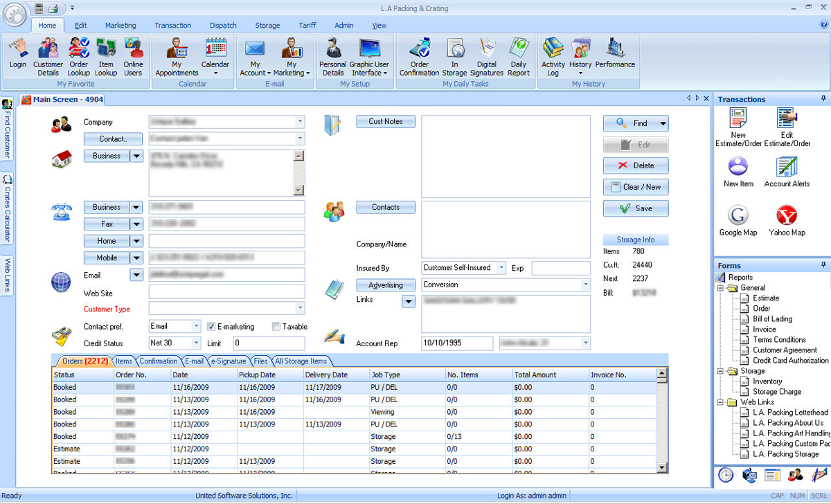Click the Contacts button
Screen dimensions: 831x504
coord(386,207)
